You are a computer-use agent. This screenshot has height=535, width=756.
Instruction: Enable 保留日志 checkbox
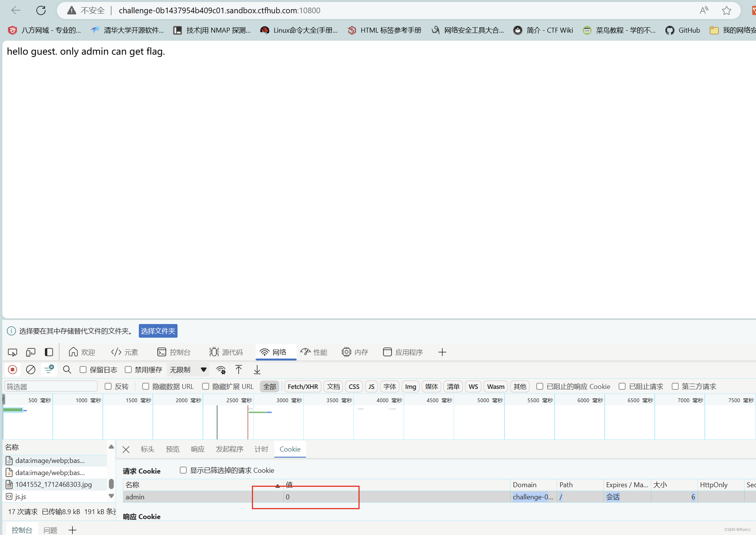83,370
